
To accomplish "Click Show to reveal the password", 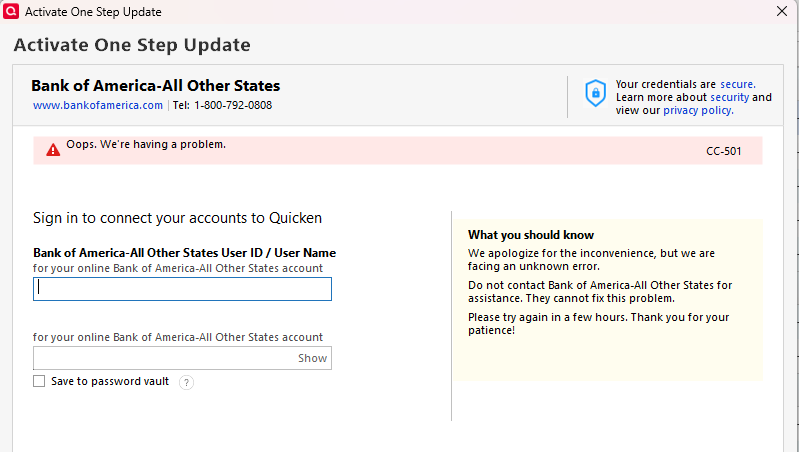I will pyautogui.click(x=312, y=358).
